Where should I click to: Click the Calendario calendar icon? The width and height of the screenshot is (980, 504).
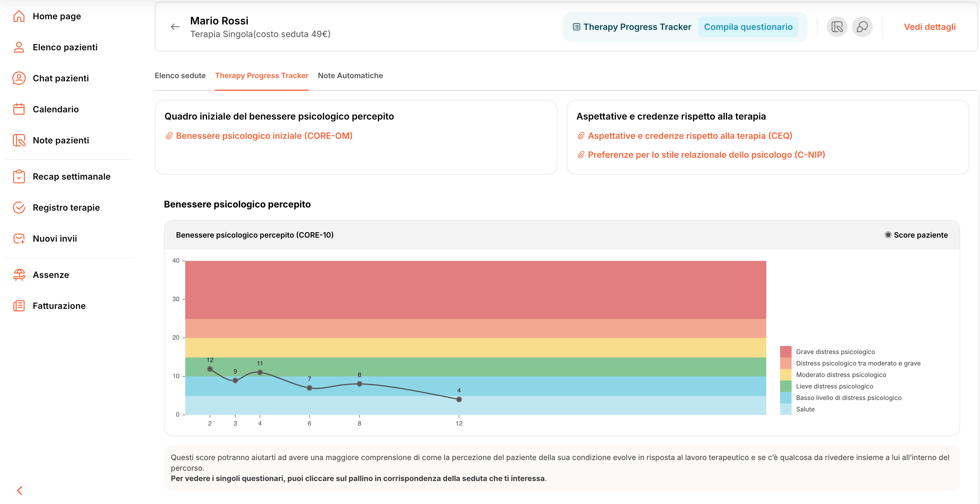19,109
